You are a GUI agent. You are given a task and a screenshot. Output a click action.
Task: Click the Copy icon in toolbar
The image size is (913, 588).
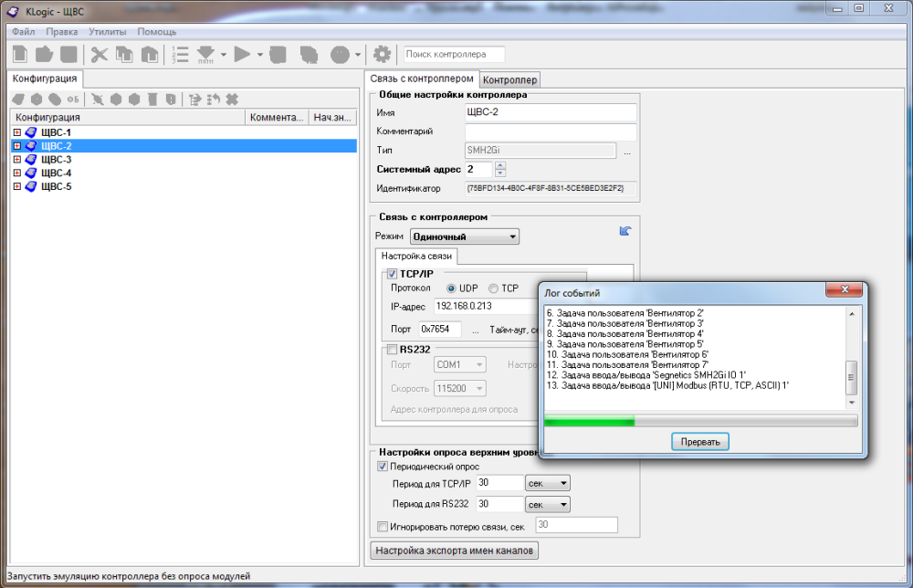click(123, 55)
